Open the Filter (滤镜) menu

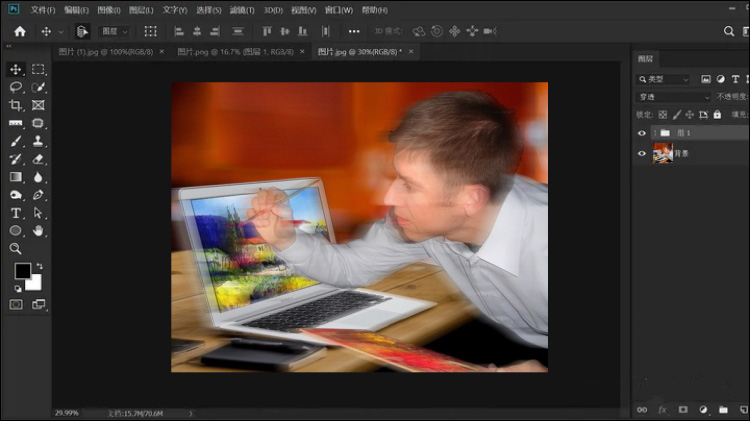click(242, 10)
